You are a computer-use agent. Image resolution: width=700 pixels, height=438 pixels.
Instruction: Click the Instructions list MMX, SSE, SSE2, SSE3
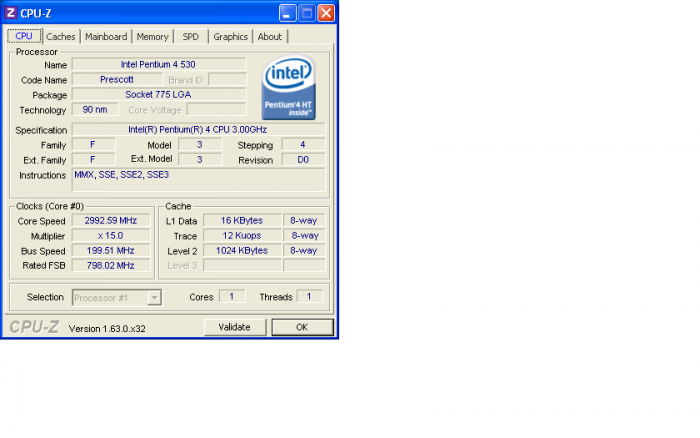pos(198,180)
